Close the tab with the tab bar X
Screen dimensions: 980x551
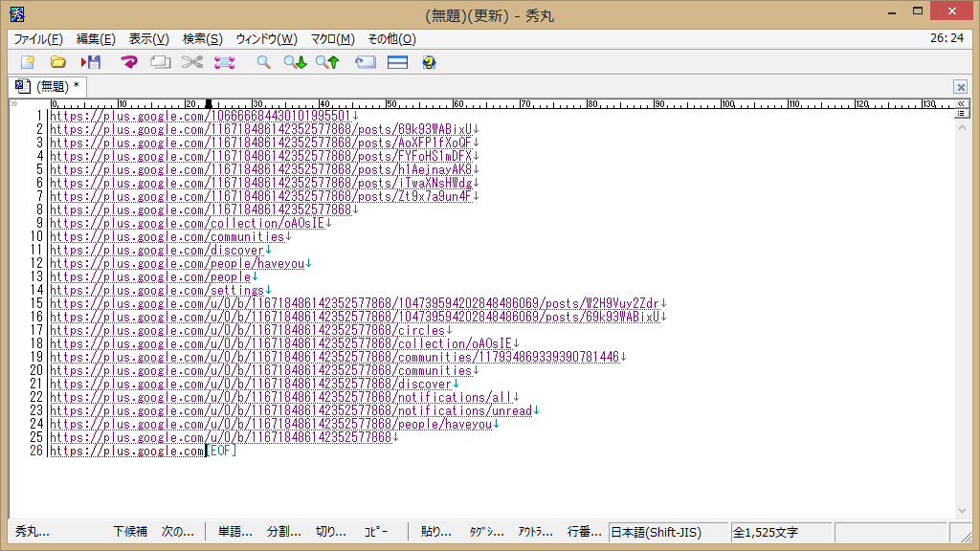coord(961,87)
